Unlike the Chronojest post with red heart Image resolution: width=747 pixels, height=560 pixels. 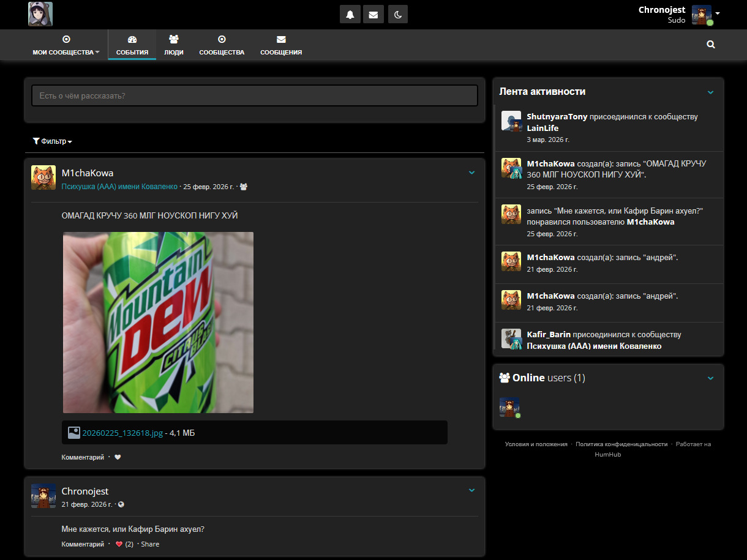point(119,544)
